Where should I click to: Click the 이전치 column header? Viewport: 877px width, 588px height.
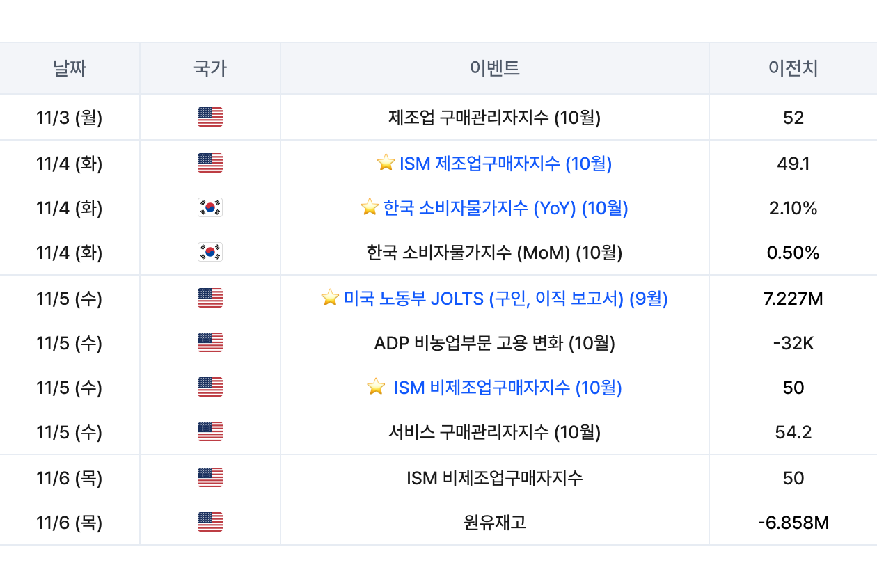click(793, 68)
